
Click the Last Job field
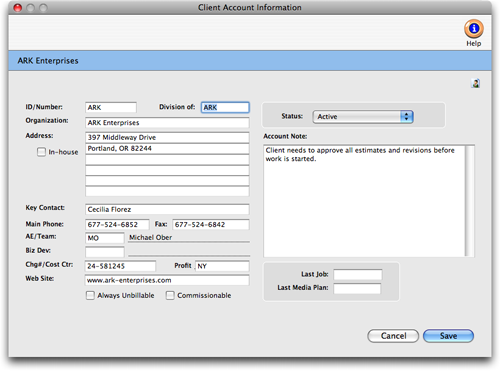[358, 274]
